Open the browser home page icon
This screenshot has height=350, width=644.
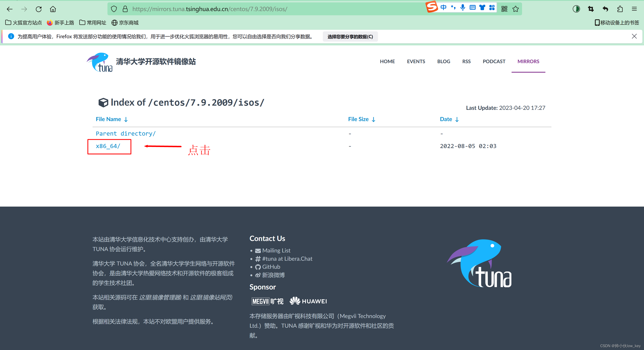(53, 9)
